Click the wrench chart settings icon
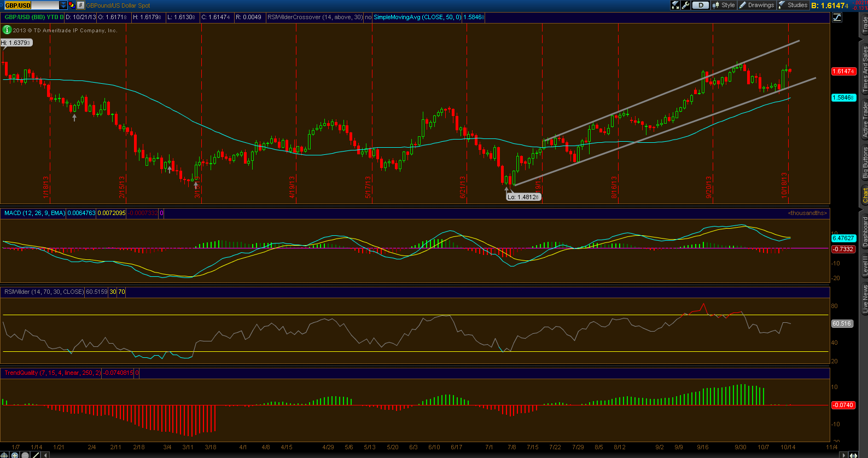868x458 pixels. click(685, 5)
